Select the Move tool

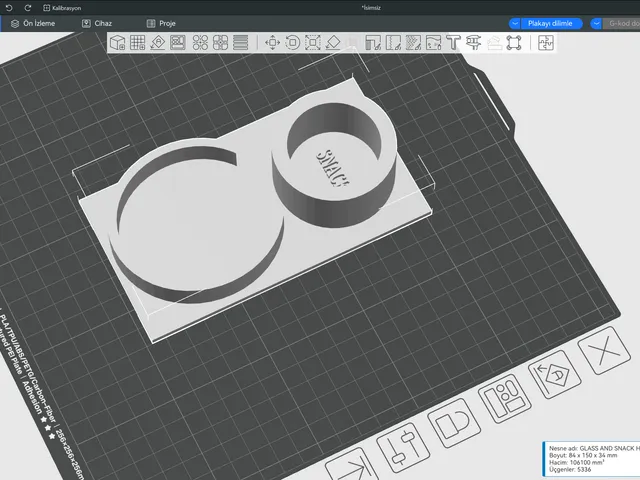(272, 42)
